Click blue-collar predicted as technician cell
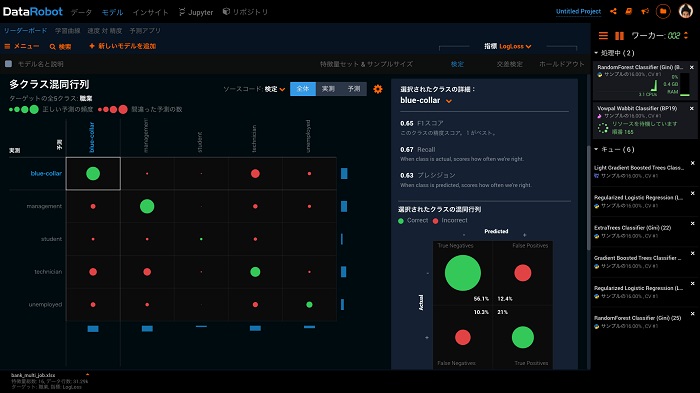Viewport: 700px width, 393px height. 255,173
